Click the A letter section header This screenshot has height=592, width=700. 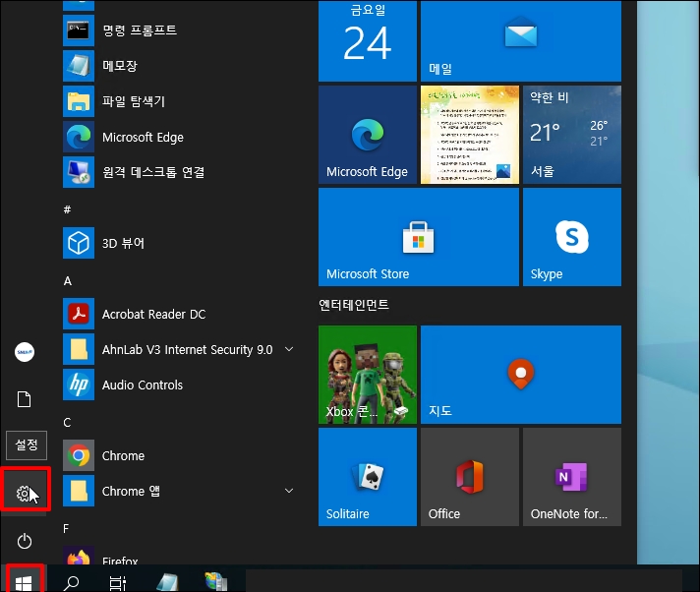(x=68, y=281)
